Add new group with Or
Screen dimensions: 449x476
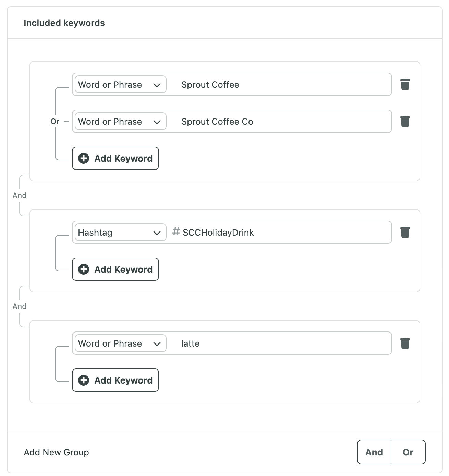coord(408,452)
